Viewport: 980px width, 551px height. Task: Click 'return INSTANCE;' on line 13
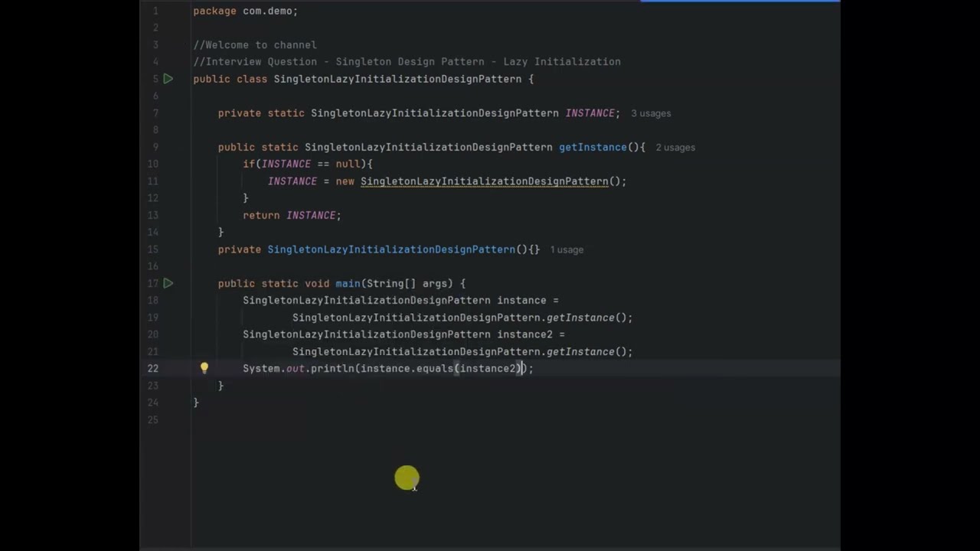coord(292,215)
